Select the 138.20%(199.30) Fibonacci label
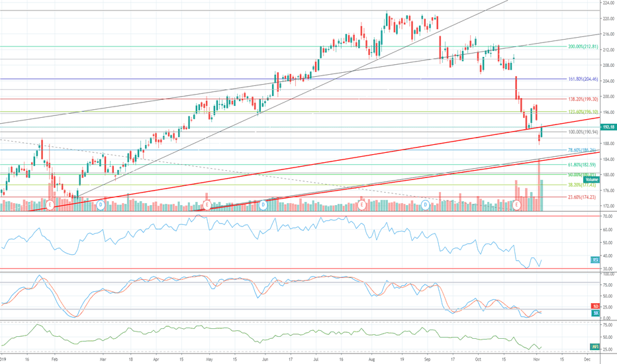 [x=583, y=99]
